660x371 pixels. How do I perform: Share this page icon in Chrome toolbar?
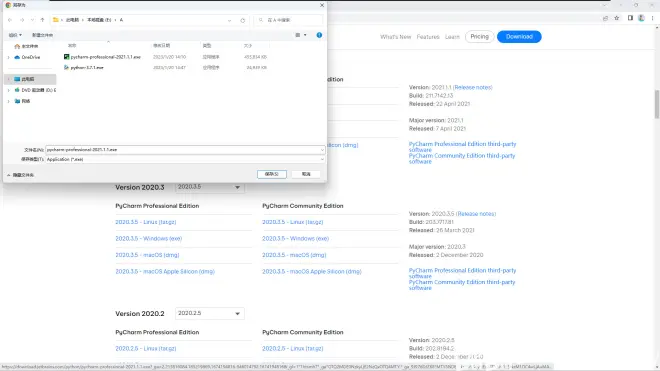click(x=605, y=18)
